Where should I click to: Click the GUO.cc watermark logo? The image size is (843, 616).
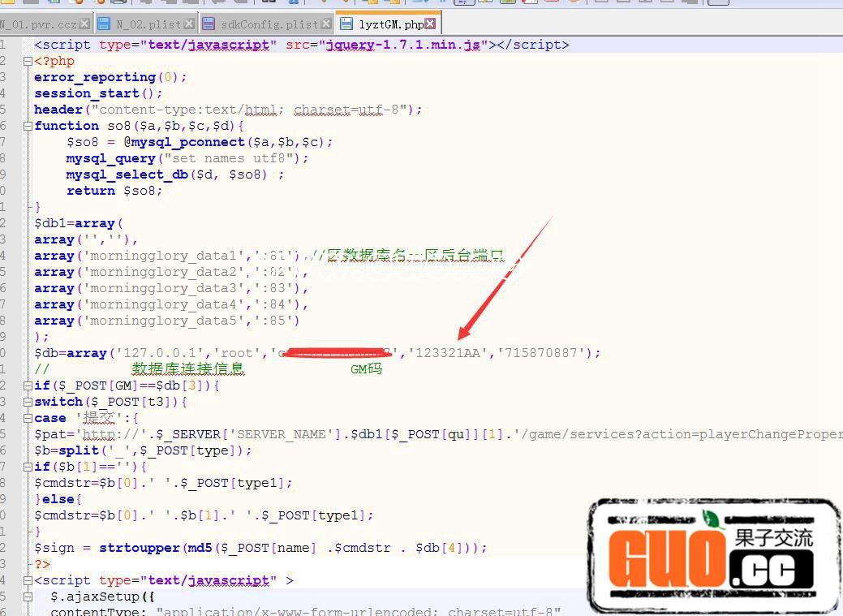(714, 555)
